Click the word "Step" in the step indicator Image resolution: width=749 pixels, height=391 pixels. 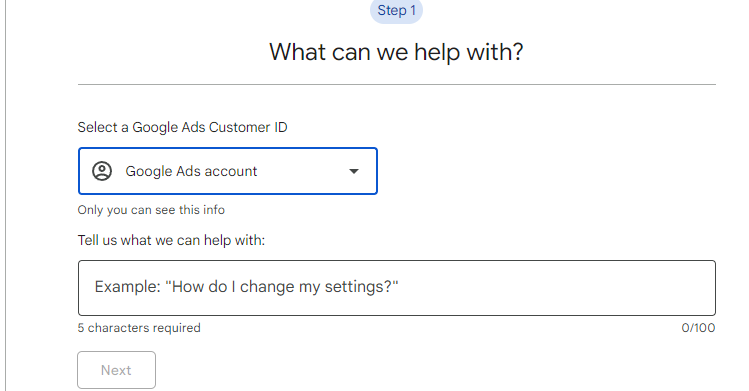(392, 11)
